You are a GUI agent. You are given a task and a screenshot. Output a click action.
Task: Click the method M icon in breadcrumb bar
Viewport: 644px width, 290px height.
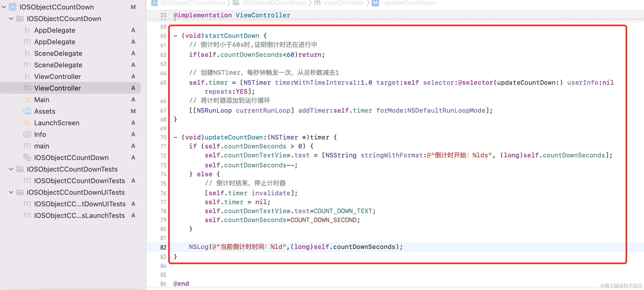point(375,3)
